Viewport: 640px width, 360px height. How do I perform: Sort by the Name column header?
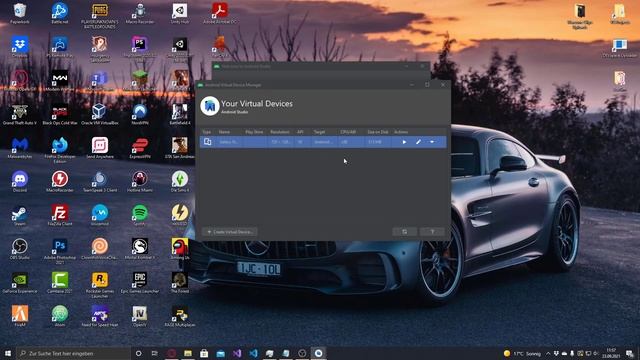point(224,132)
